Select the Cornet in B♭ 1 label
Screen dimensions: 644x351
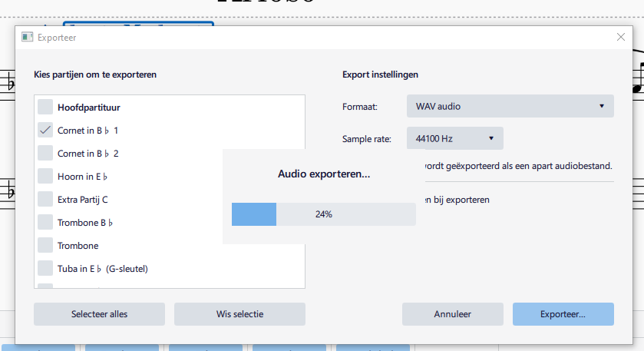[88, 131]
